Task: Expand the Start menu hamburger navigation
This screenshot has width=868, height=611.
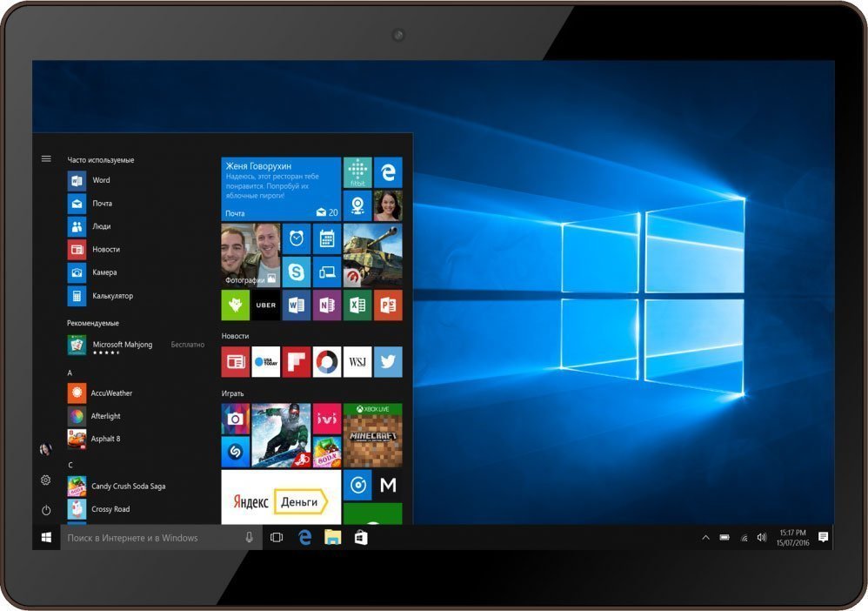Action: click(46, 159)
